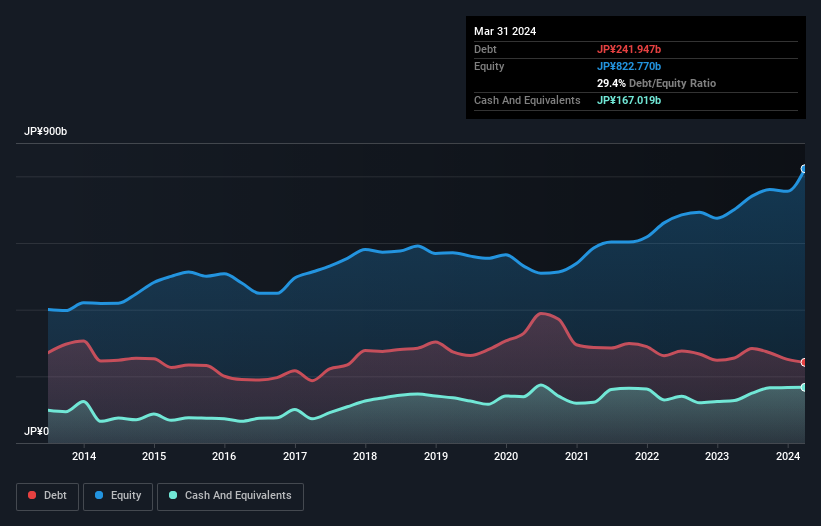Click the 2018 x-axis label
Viewport: 821px width, 526px height.
click(365, 456)
